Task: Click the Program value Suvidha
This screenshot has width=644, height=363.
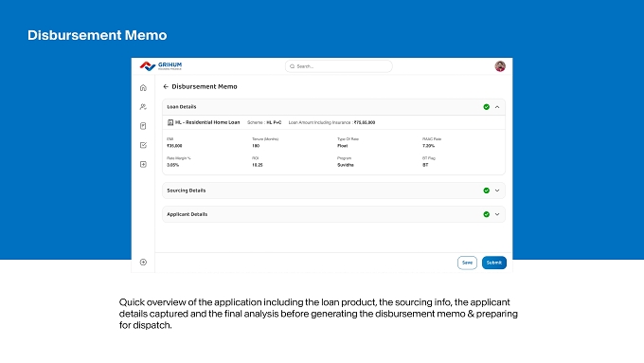Action: point(346,165)
